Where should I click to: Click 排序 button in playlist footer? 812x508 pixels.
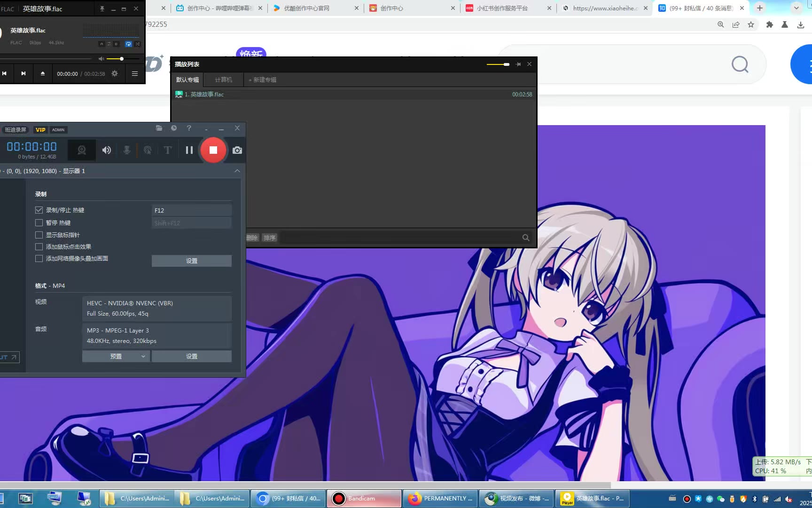[x=270, y=238]
